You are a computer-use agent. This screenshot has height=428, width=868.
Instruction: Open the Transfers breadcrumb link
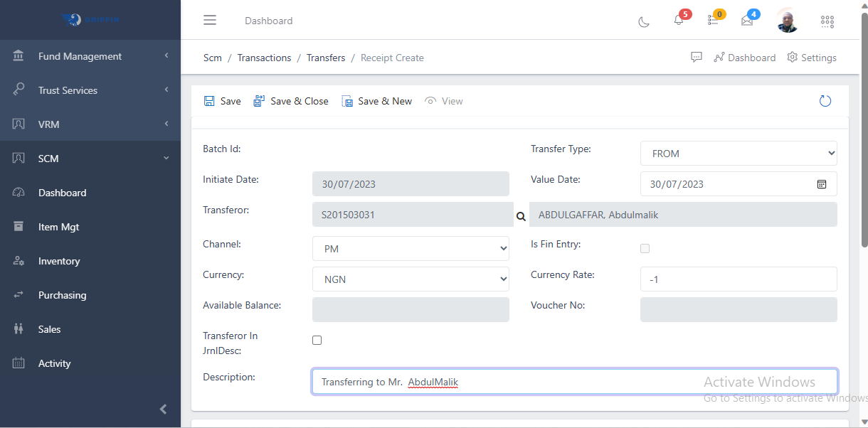pos(326,58)
